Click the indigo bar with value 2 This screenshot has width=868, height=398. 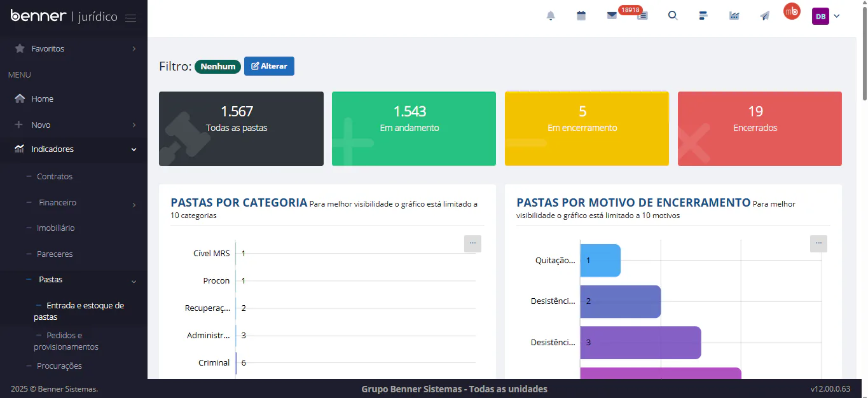[x=621, y=301]
